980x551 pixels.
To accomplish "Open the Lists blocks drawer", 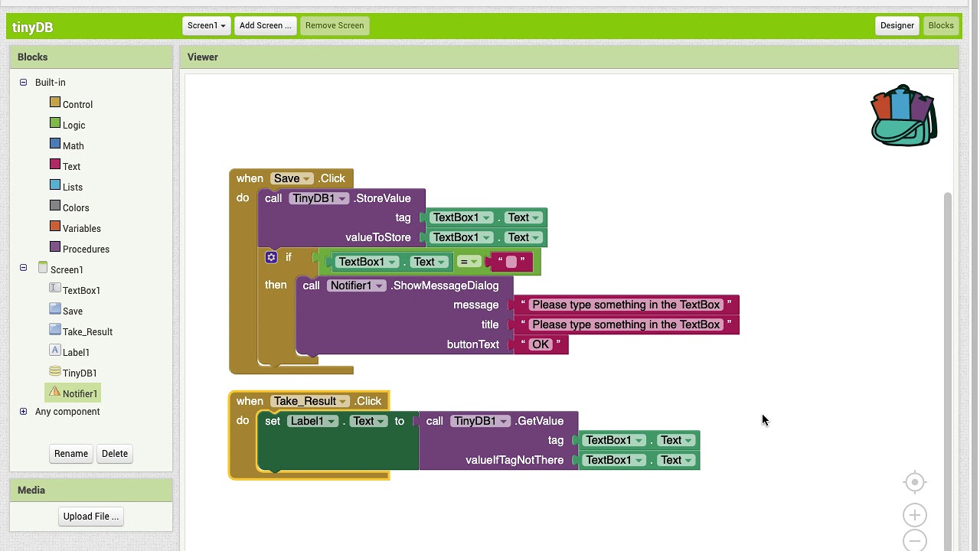I will tap(73, 187).
